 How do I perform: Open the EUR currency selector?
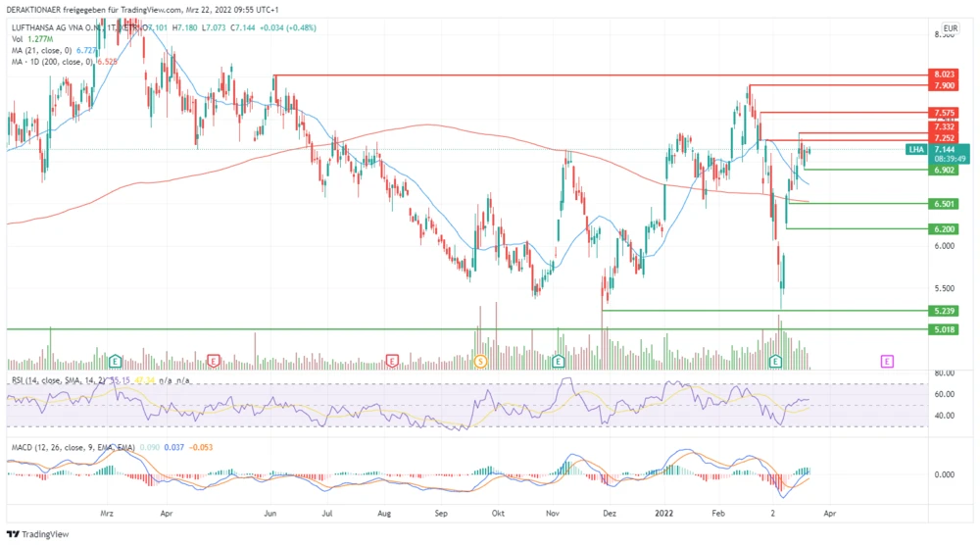coord(950,28)
